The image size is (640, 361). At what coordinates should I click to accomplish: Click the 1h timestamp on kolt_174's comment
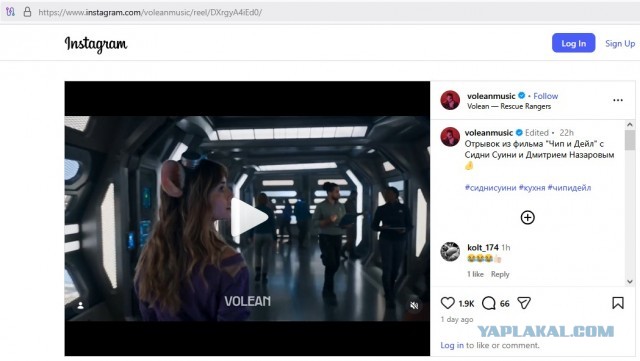tap(506, 247)
